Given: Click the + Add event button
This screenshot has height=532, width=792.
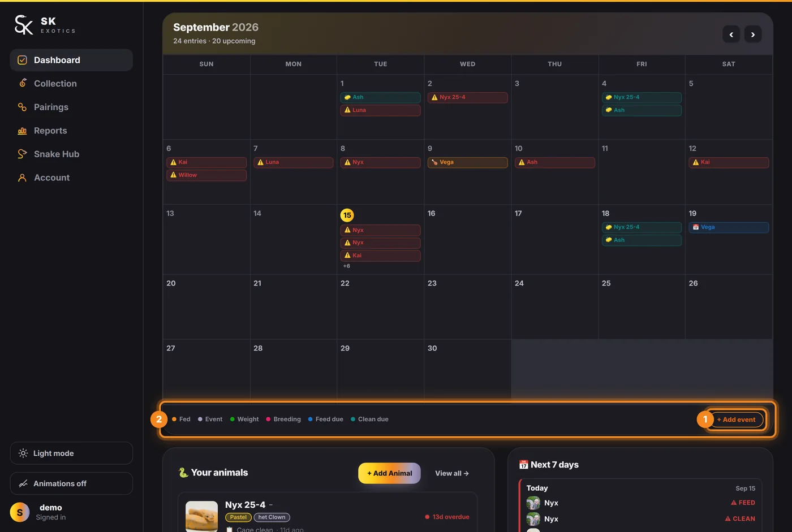Looking at the screenshot, I should (x=736, y=419).
